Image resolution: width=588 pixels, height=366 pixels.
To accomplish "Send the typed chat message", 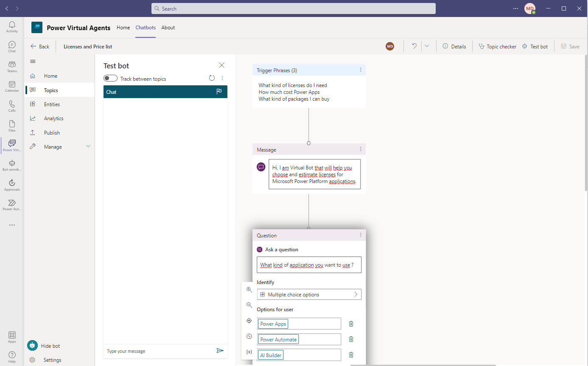I will click(x=220, y=351).
